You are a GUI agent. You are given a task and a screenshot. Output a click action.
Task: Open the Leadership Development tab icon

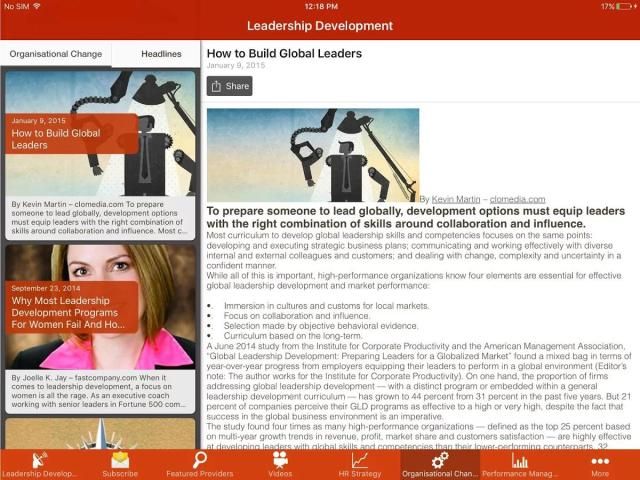pos(40,461)
